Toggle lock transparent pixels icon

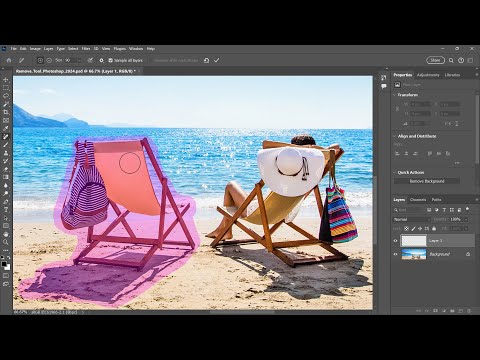406,229
